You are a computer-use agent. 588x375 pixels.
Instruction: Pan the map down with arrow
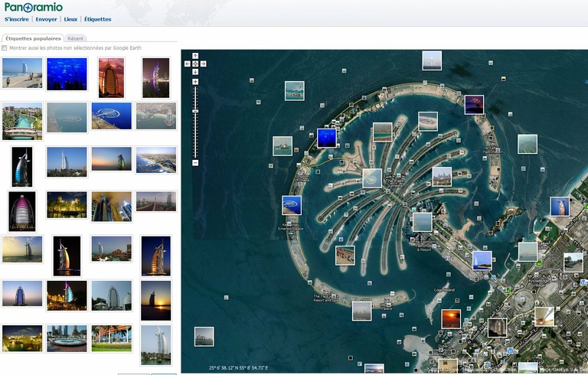tap(195, 71)
